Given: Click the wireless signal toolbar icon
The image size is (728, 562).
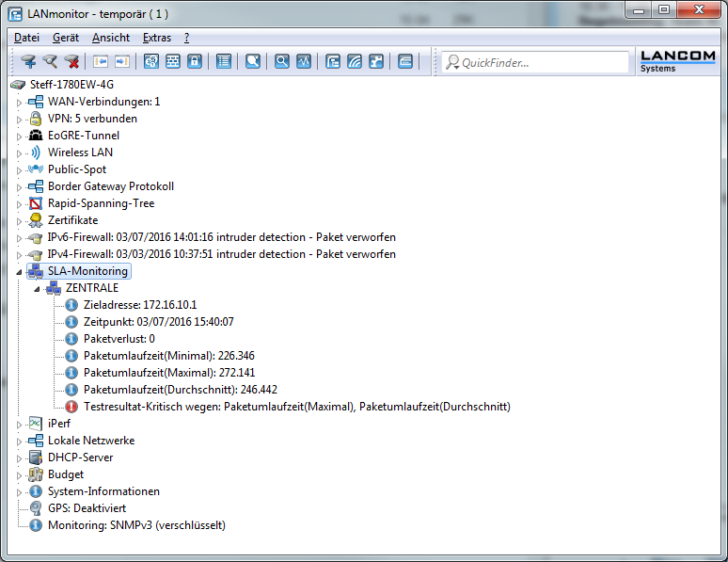Looking at the screenshot, I should point(355,62).
